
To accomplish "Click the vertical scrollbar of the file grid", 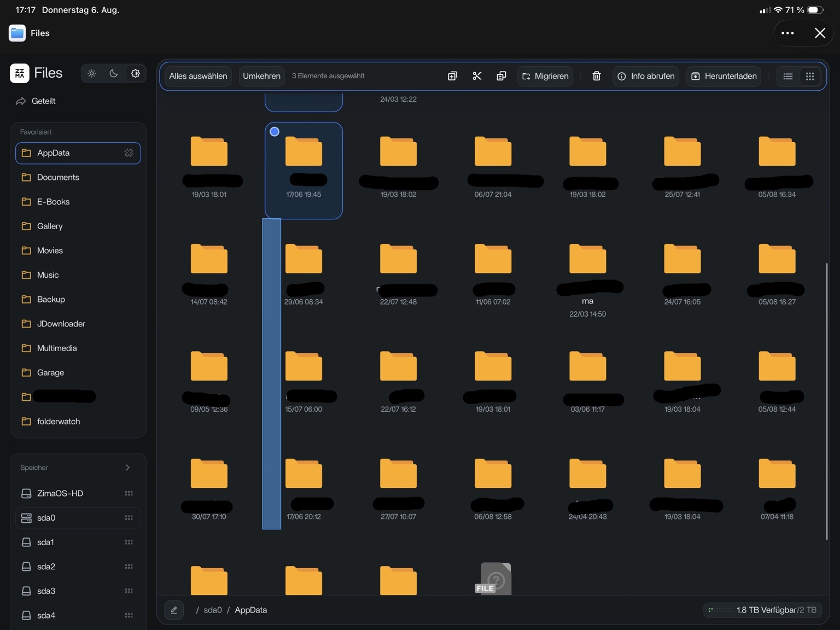I will pos(826,401).
